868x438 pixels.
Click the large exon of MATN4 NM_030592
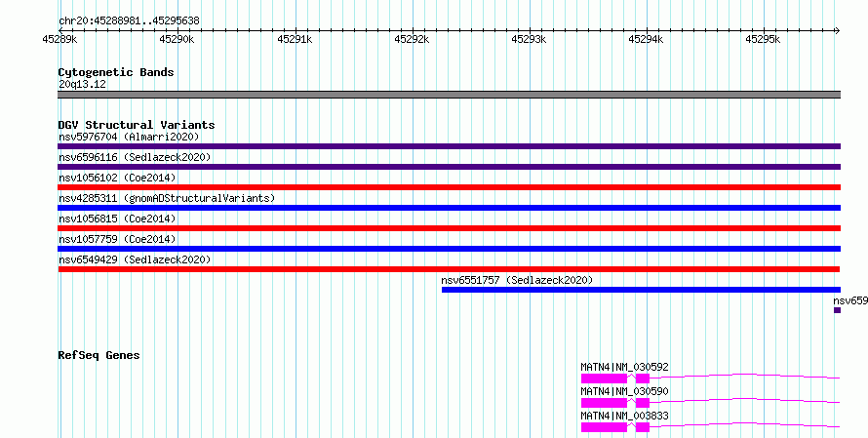coord(604,378)
